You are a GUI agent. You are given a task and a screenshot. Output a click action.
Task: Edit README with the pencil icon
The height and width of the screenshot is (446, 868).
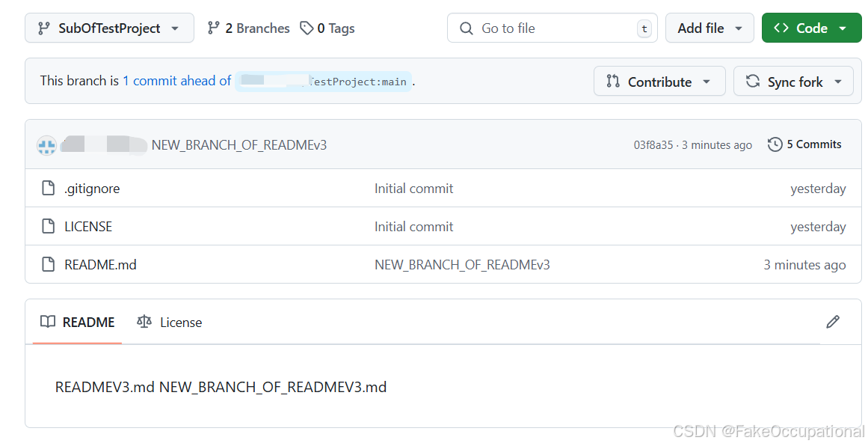click(833, 322)
